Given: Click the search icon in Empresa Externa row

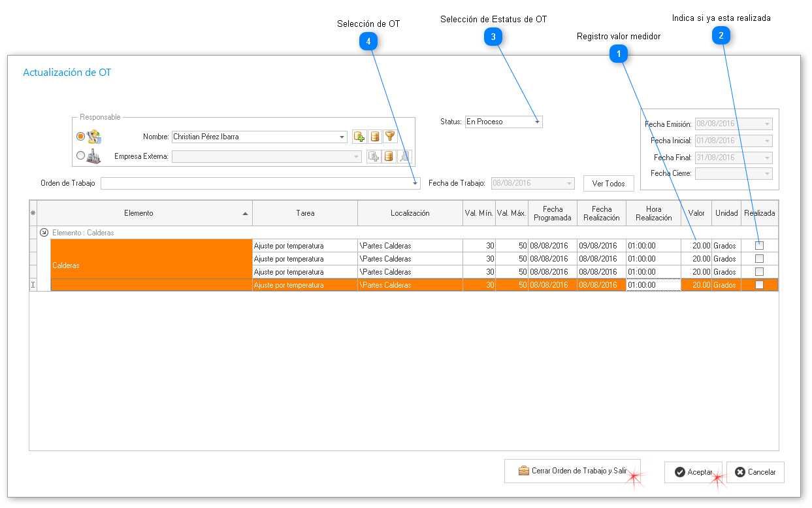Looking at the screenshot, I should (x=404, y=156).
